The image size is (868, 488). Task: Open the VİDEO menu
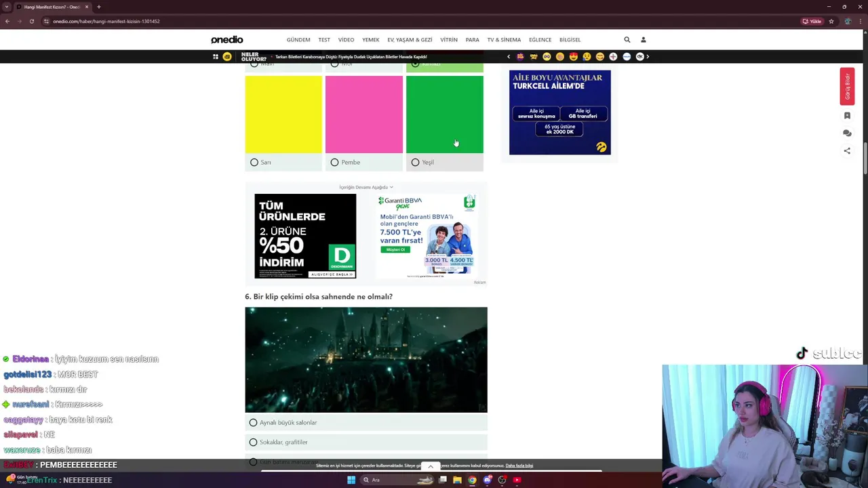tap(347, 40)
